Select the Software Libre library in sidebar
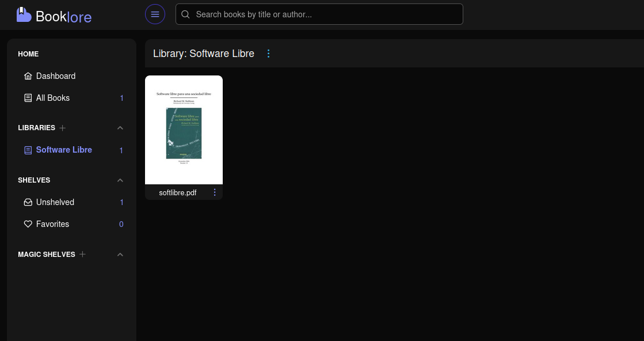This screenshot has height=341, width=644. (64, 150)
